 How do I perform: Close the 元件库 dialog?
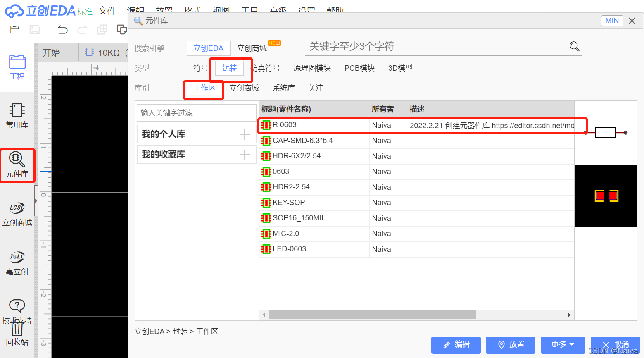[632, 21]
